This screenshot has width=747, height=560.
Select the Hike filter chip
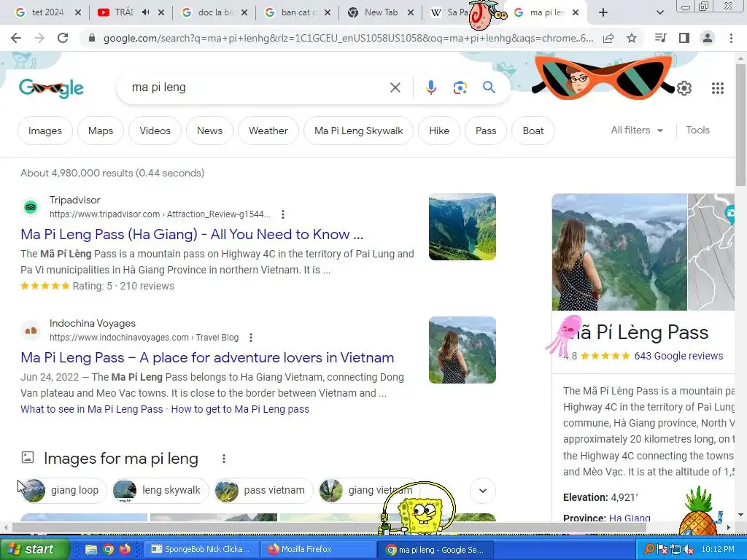(x=438, y=131)
